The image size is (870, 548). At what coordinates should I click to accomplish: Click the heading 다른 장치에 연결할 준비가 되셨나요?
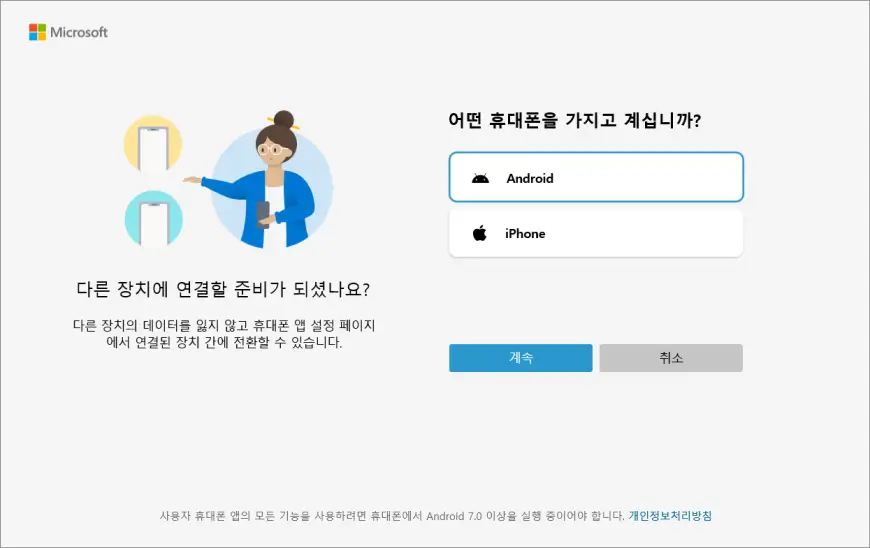[223, 290]
